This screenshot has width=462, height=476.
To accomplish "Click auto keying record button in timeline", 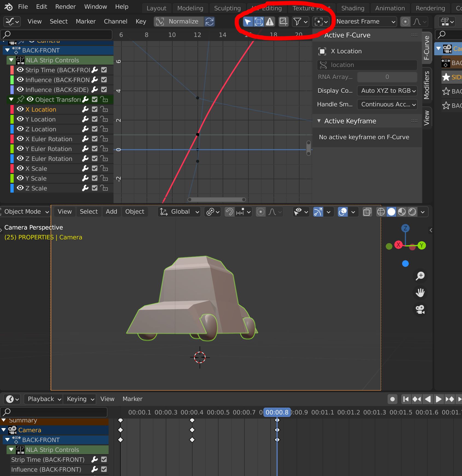I will point(393,399).
